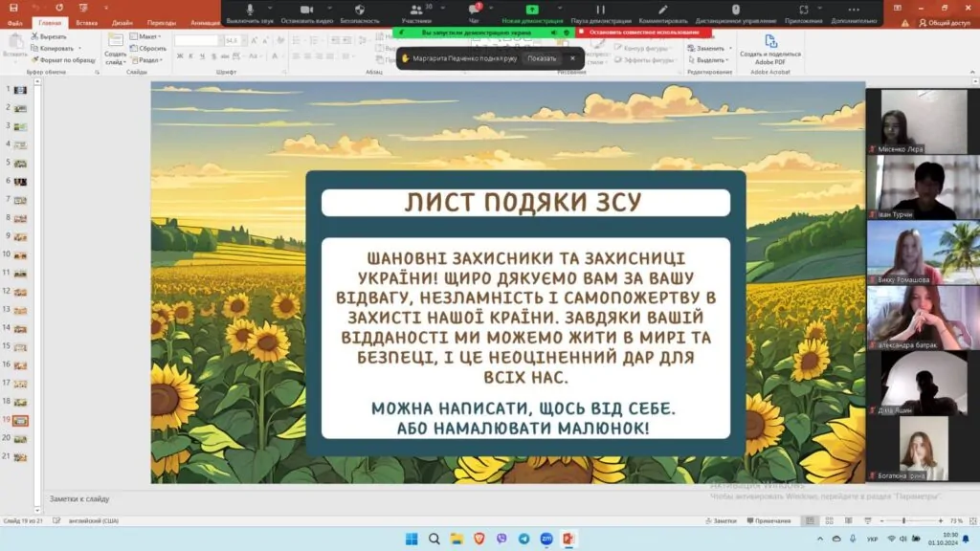The height and width of the screenshot is (551, 980).
Task: Dismiss the raised hand notification
Action: tap(572, 58)
